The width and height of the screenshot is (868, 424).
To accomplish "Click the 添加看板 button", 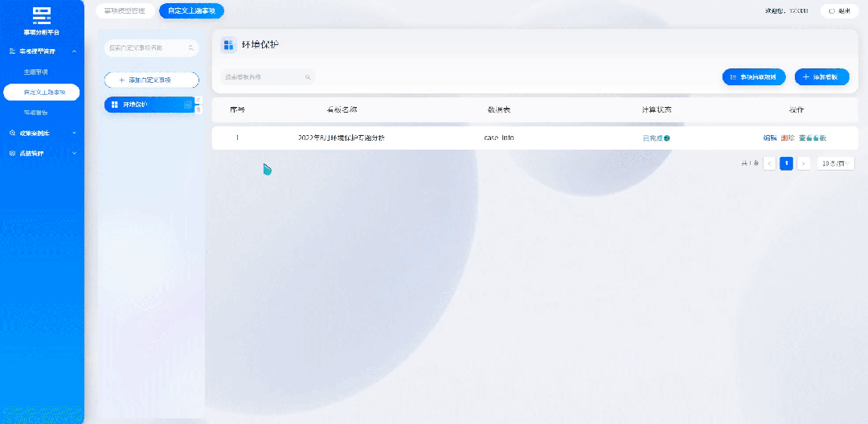I will pyautogui.click(x=821, y=77).
